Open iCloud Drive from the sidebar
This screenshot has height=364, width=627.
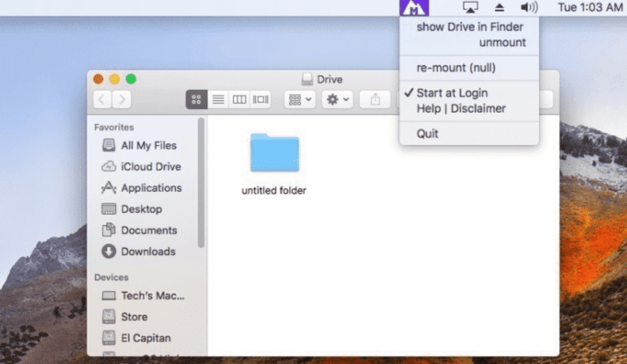tap(151, 167)
